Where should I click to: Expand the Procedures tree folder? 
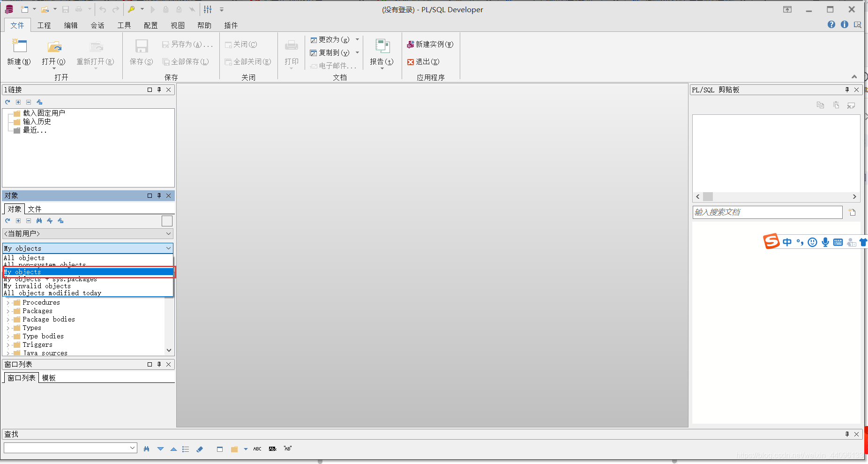click(8, 303)
